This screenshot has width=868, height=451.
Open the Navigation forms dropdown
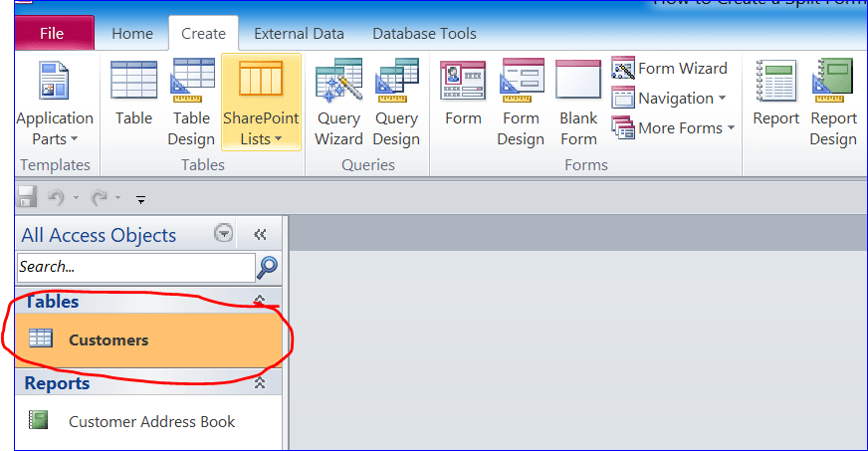669,98
